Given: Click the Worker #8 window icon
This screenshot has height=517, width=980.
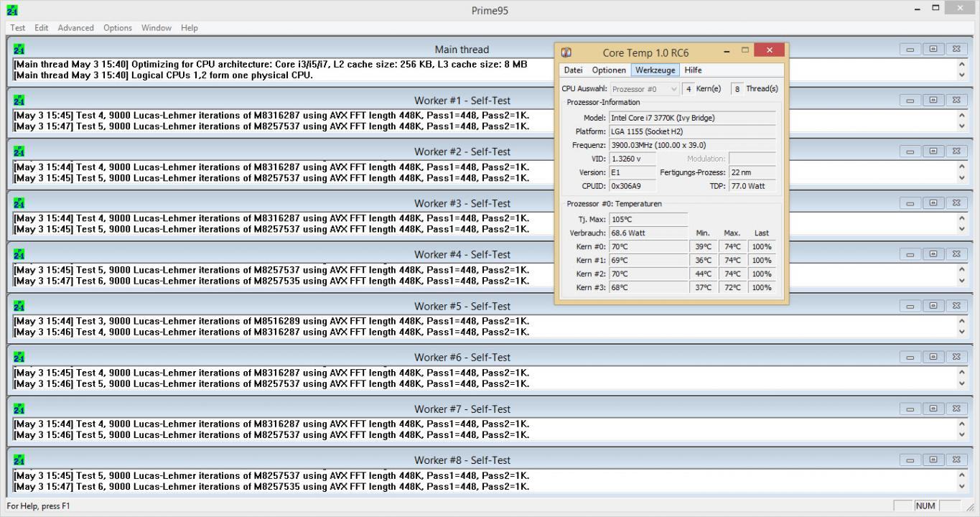Looking at the screenshot, I should 19,460.
